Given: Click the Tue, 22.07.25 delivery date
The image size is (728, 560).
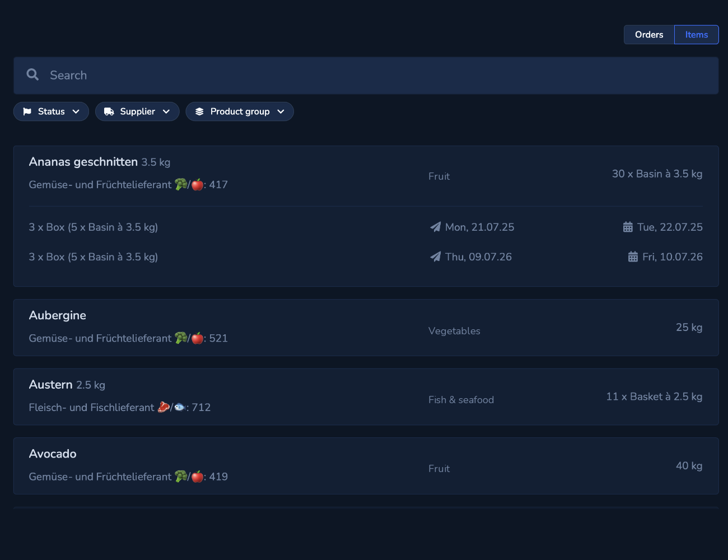Looking at the screenshot, I should pyautogui.click(x=670, y=227).
